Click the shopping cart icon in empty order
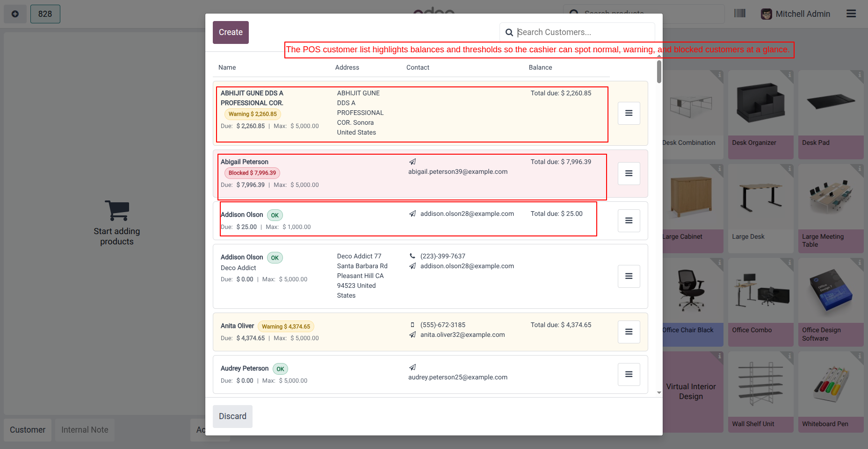Image resolution: width=868 pixels, height=449 pixels. [117, 211]
